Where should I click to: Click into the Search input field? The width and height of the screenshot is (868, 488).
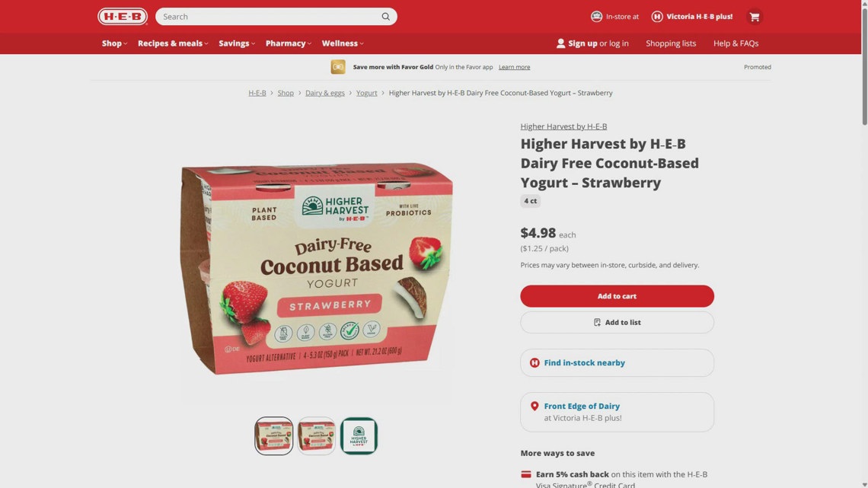click(x=269, y=17)
